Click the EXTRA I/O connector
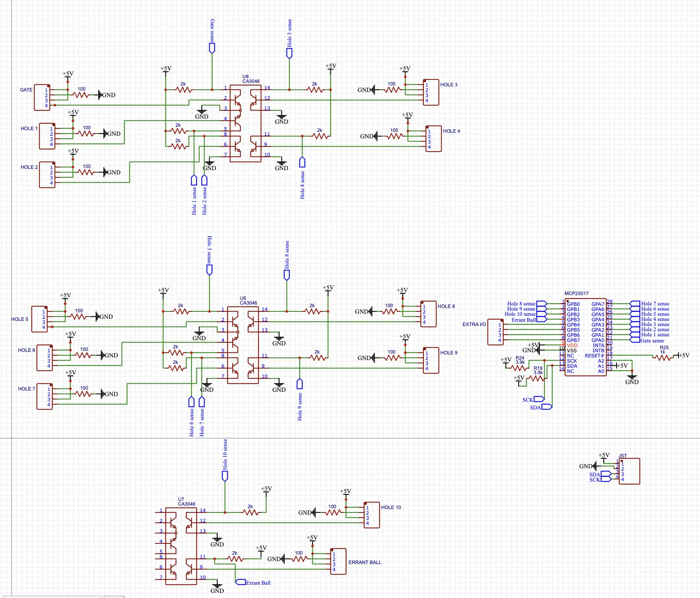700x598 pixels. tap(495, 332)
